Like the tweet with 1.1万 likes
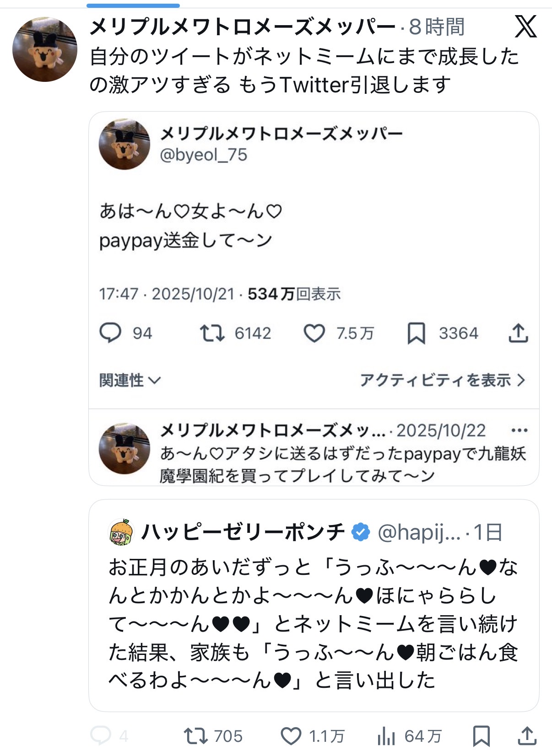Viewport: 552px width, 756px height. coord(291,736)
